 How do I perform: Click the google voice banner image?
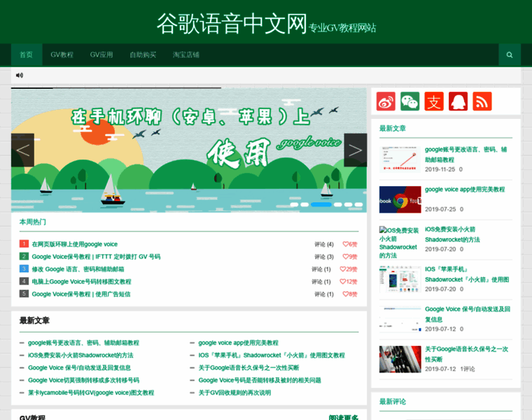[x=188, y=150]
